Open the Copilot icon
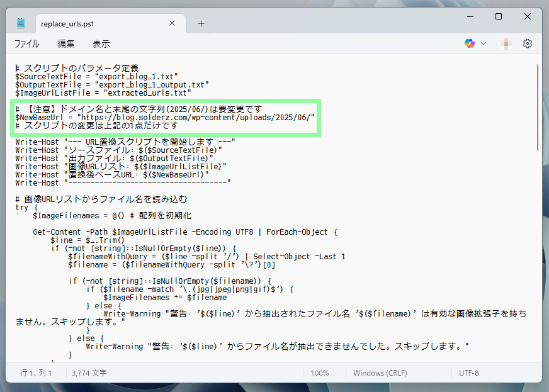 point(470,43)
